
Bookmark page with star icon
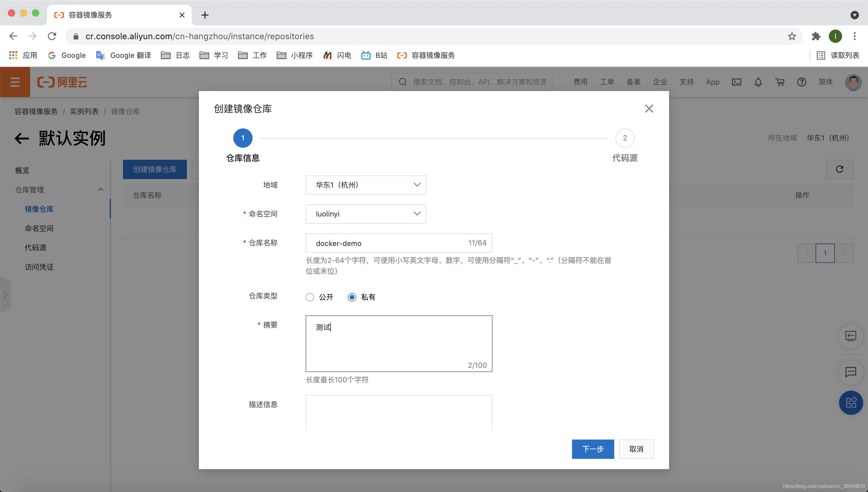click(x=792, y=36)
